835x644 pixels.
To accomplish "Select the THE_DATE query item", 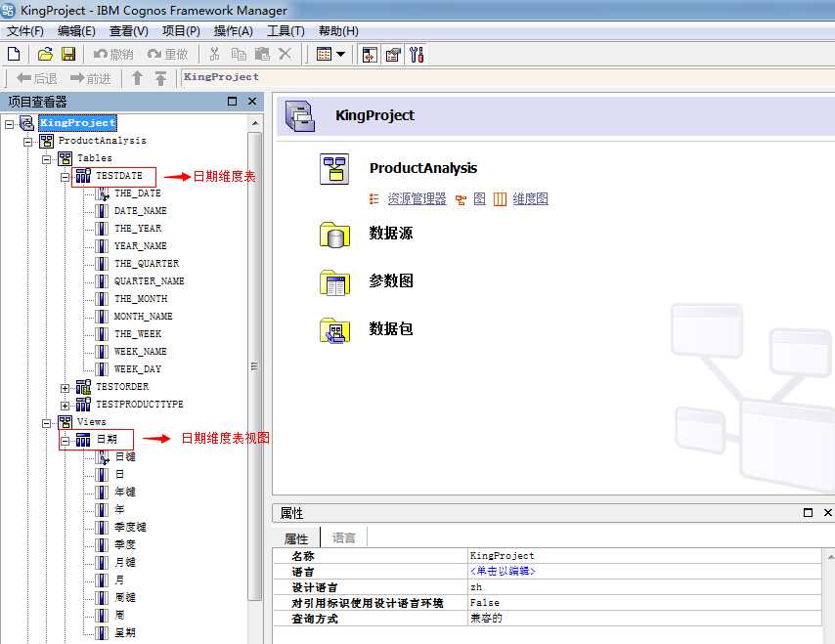I will click(x=138, y=193).
